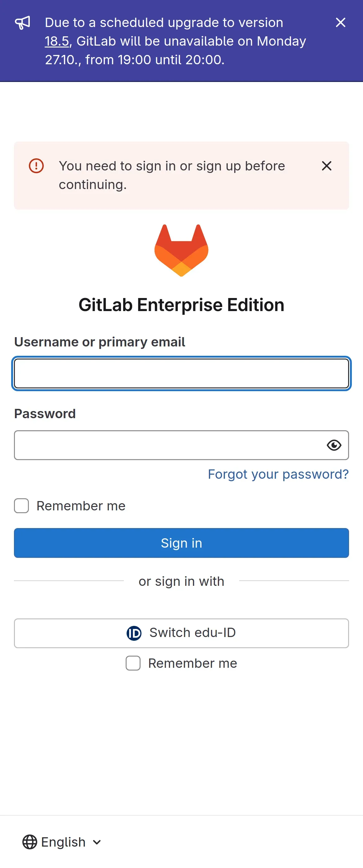Click the red warning alert icon
Viewport: 363px width, 868px height.
[36, 166]
